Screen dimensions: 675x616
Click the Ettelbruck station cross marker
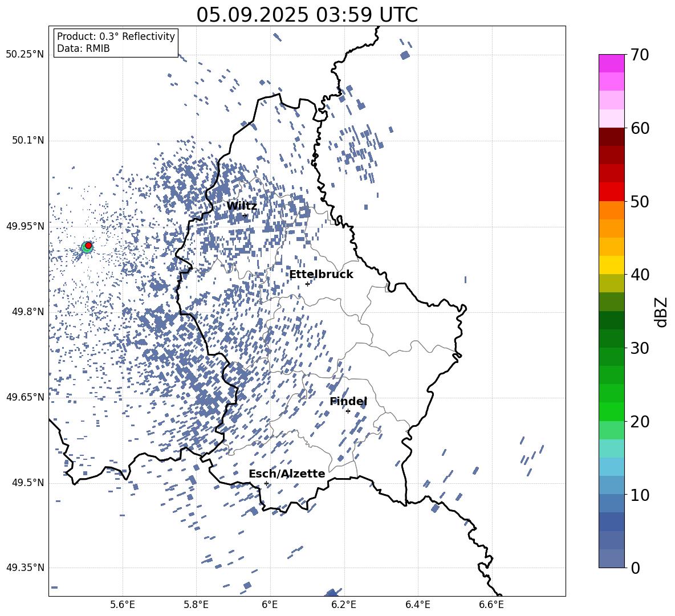307,284
